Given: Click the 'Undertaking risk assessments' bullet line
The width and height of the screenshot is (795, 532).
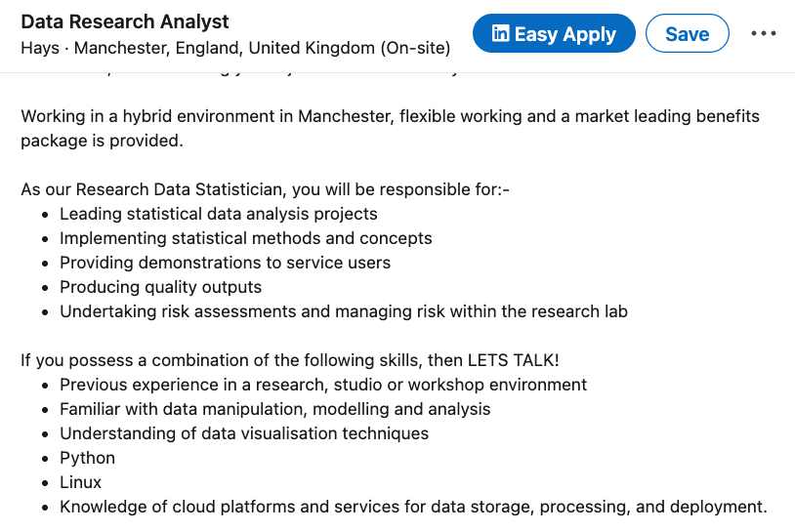Looking at the screenshot, I should [344, 311].
